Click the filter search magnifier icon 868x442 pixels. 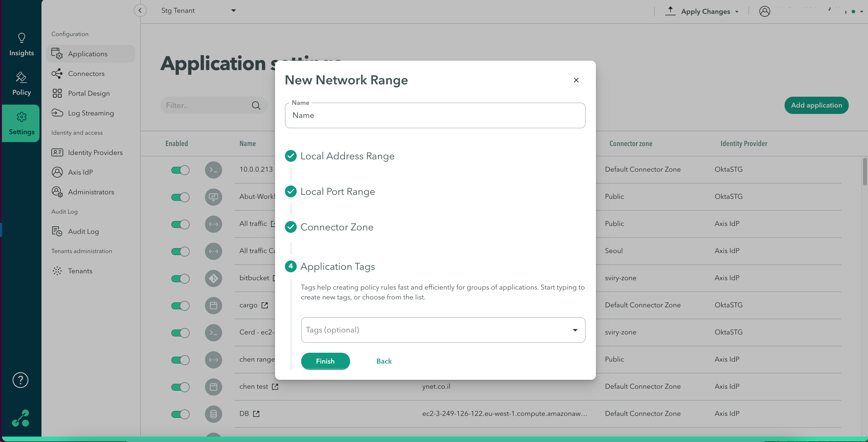(x=256, y=106)
